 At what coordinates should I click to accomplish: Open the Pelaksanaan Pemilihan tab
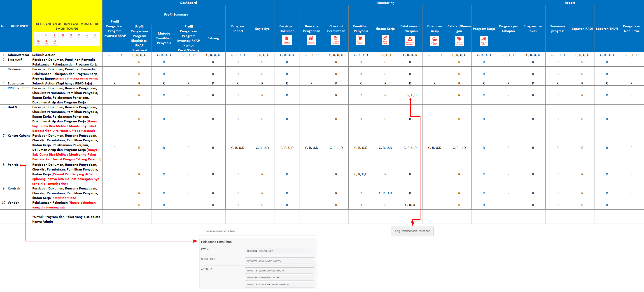point(220,231)
